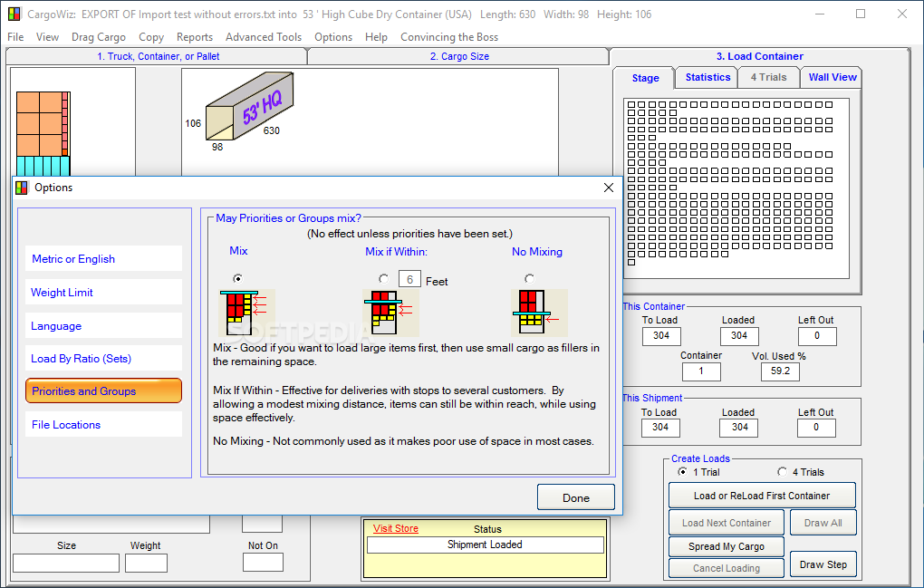924x588 pixels.
Task: Open the Advanced Tools menu
Action: pyautogui.click(x=264, y=37)
